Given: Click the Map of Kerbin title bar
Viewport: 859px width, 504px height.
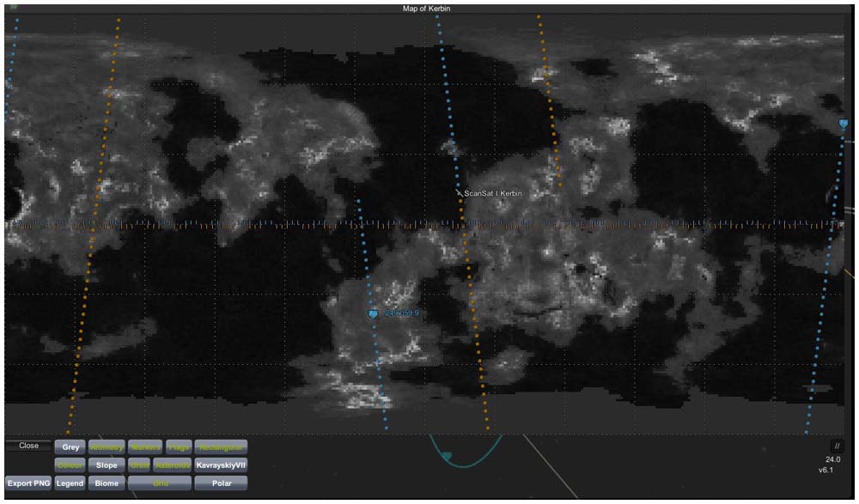Looking at the screenshot, I should [426, 9].
